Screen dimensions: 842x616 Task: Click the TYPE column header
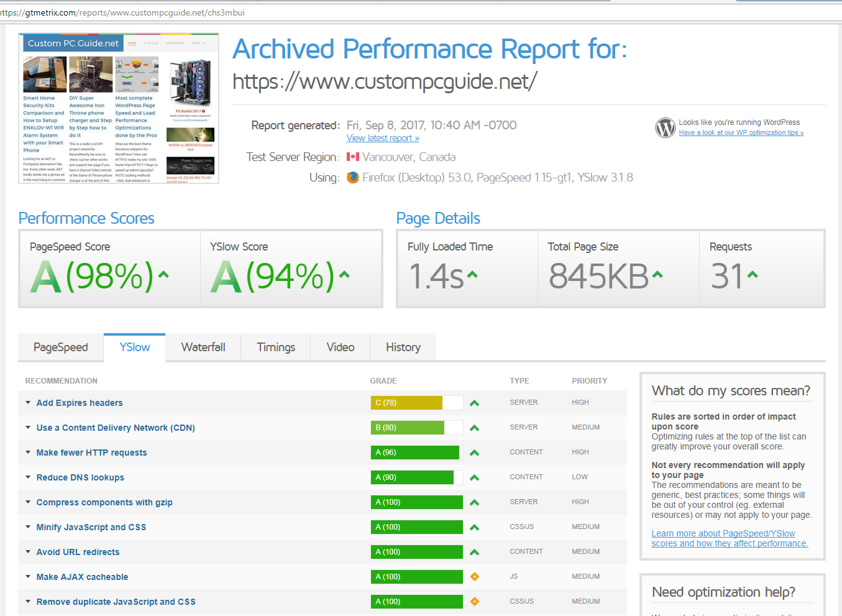point(519,381)
